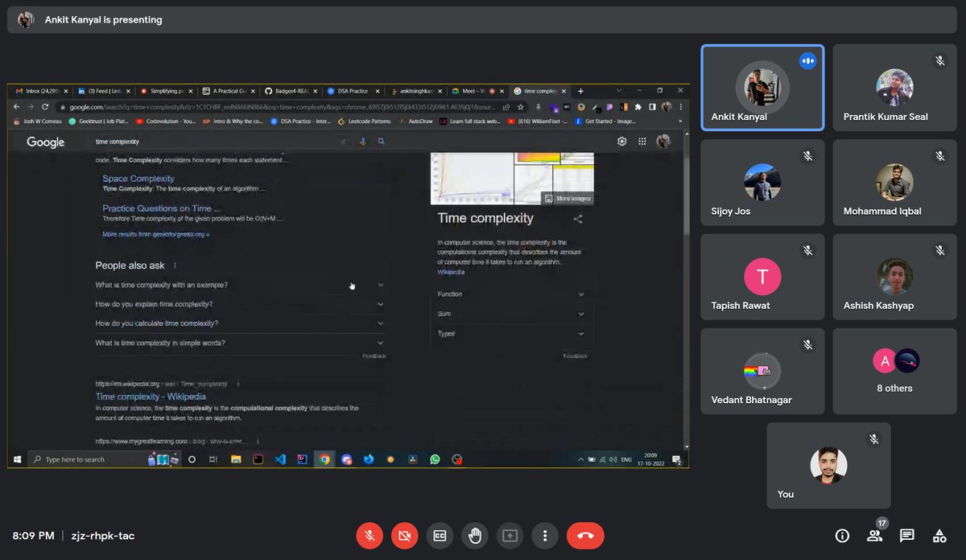Open VS Code from the taskbar
Viewport: 966px width, 560px height.
point(280,459)
